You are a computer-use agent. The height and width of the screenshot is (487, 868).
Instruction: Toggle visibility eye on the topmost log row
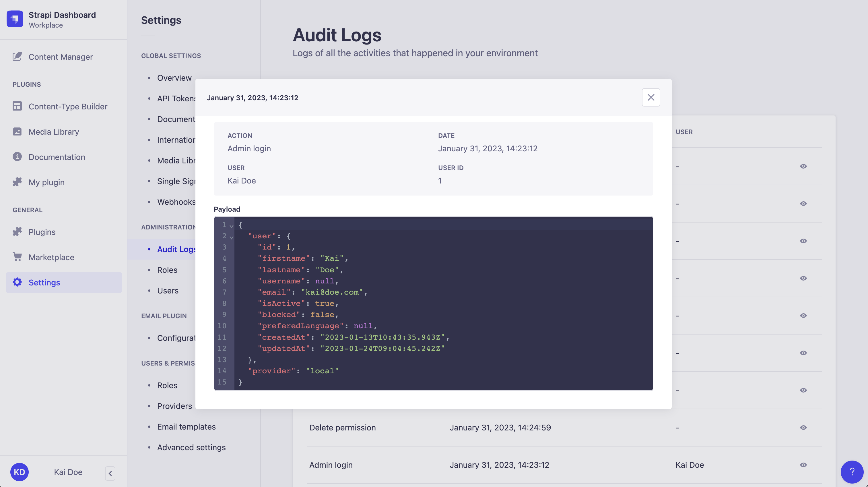[803, 166]
